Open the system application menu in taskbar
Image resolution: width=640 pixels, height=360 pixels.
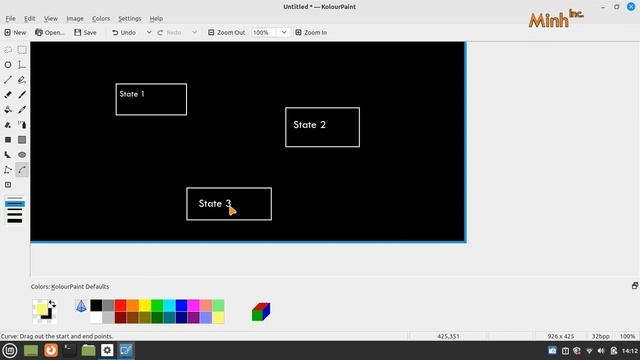[x=9, y=350]
